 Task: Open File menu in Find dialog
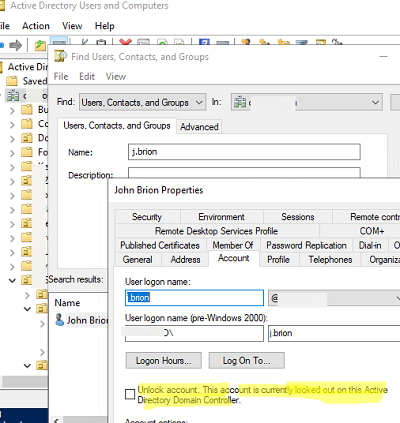(x=61, y=77)
